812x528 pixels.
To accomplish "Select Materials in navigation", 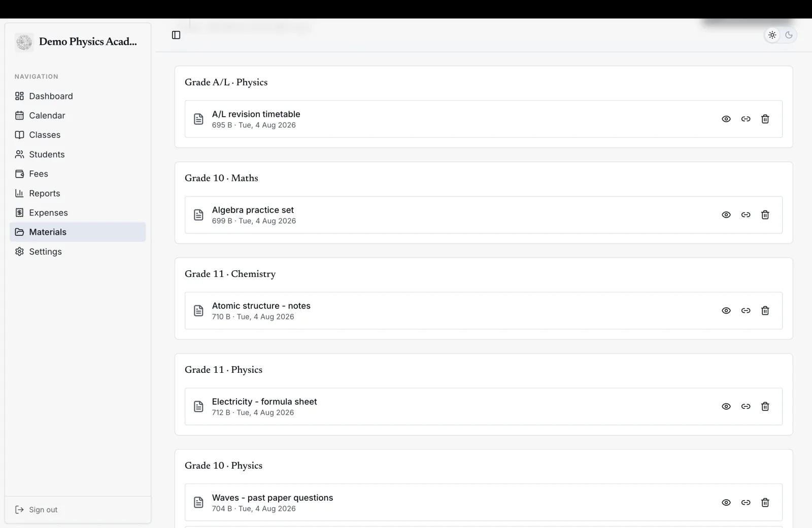I will 78,232.
